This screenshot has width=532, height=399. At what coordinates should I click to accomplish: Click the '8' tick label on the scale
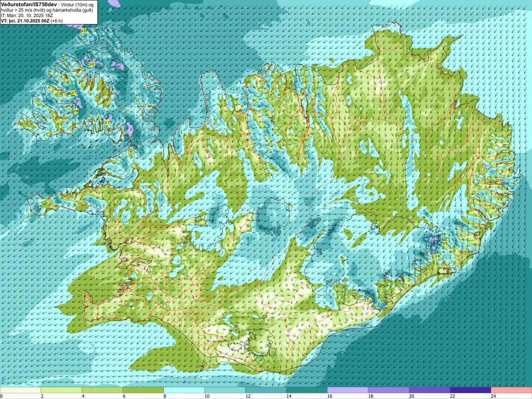point(165,397)
